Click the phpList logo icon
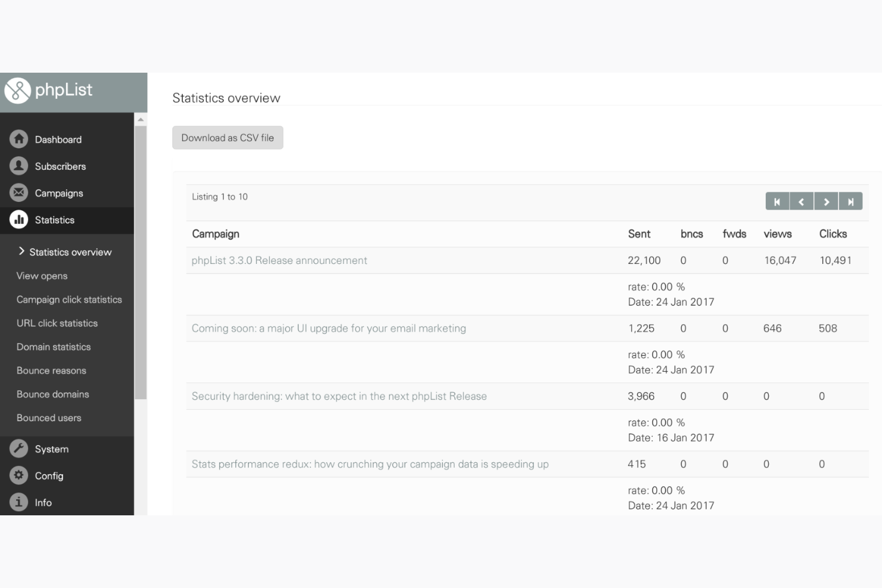 (x=17, y=91)
